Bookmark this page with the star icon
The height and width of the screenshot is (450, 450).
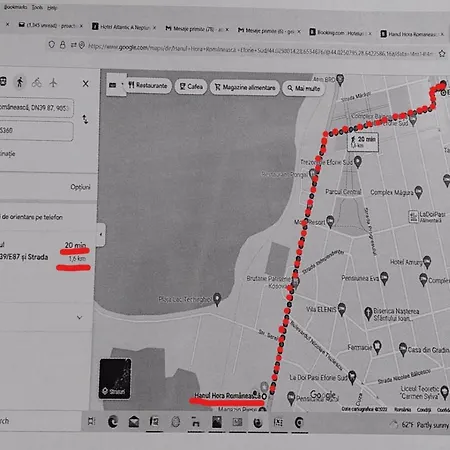pyautogui.click(x=442, y=53)
